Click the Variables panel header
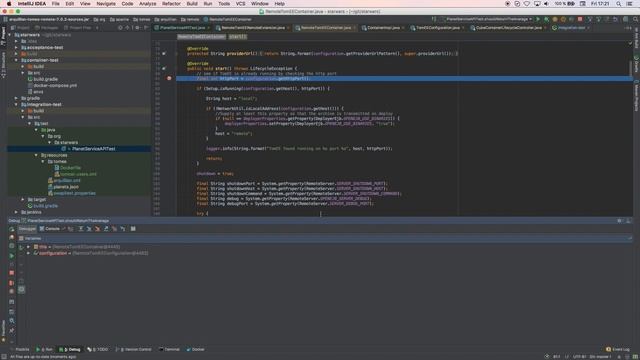Screen dimensions: 640x360 point(324,238)
